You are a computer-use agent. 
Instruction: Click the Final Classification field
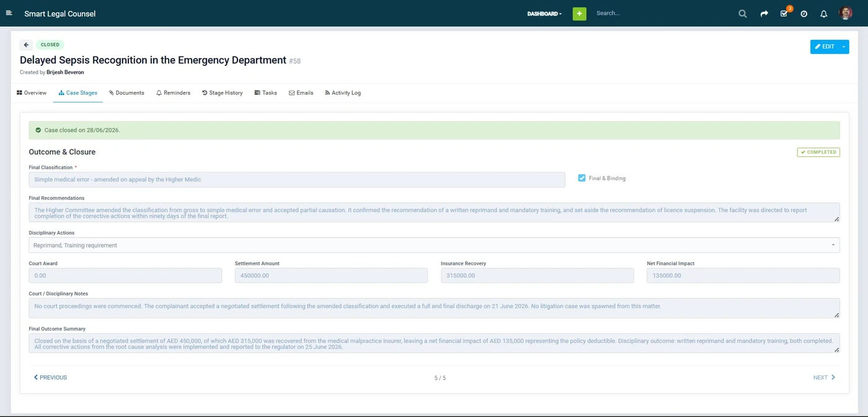click(x=297, y=179)
